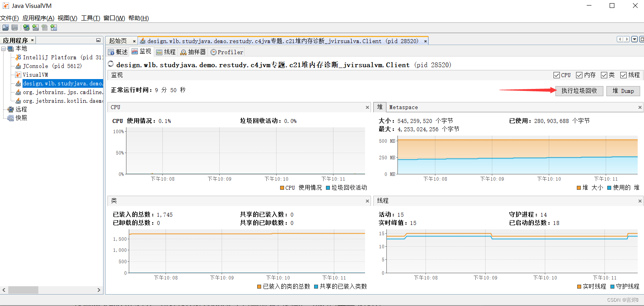Toggle the 线程 graph checkbox
644x306 pixels.
point(623,75)
